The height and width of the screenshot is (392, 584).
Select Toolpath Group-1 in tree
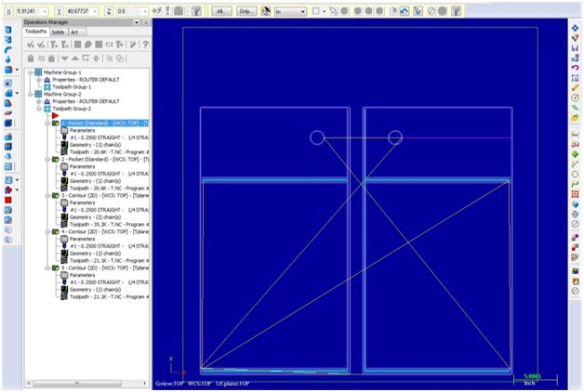pos(72,87)
